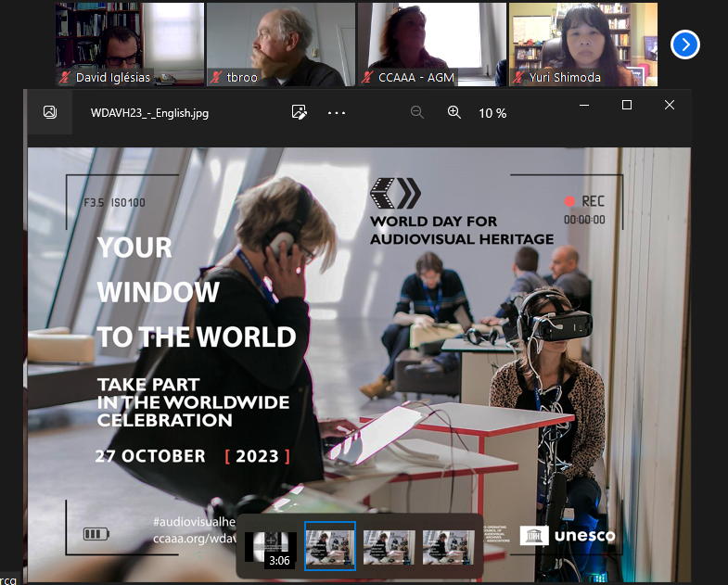Viewport: 728px width, 585px height.
Task: Click the zoom out magnifier
Action: [417, 112]
